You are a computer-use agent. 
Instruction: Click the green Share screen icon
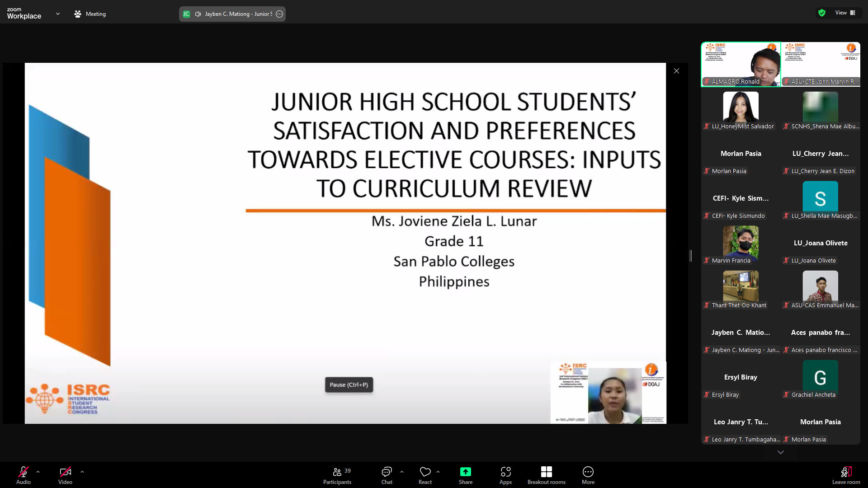(465, 472)
